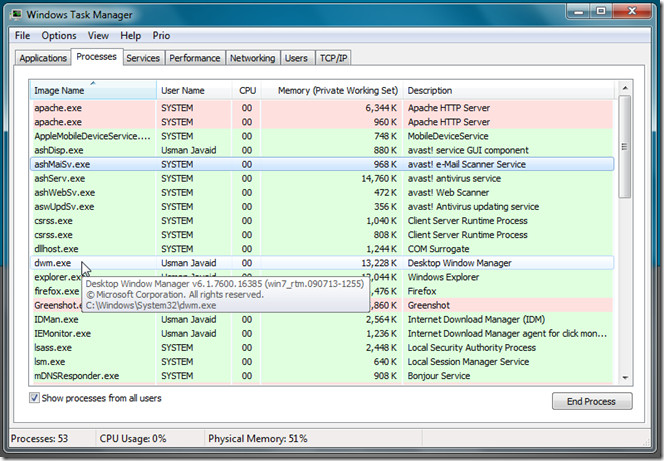
Task: Select the IDMan.exe process
Action: 322,320
